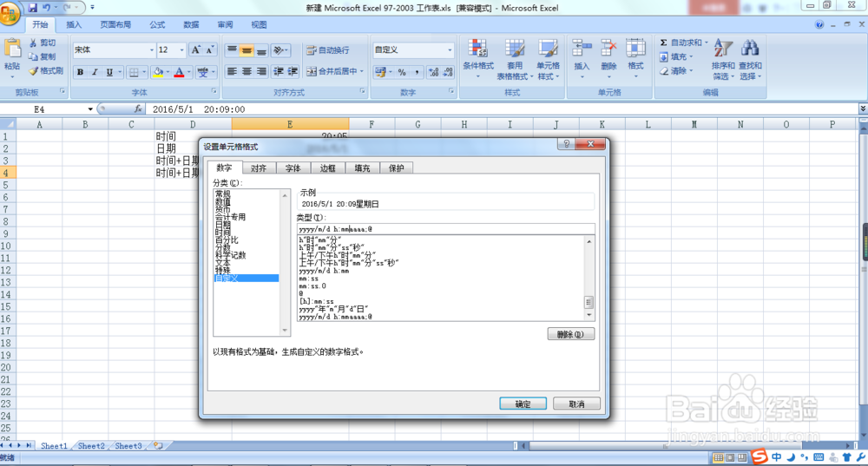Toggle middle vertical alignment
Image resolution: width=868 pixels, height=466 pixels.
point(247,50)
